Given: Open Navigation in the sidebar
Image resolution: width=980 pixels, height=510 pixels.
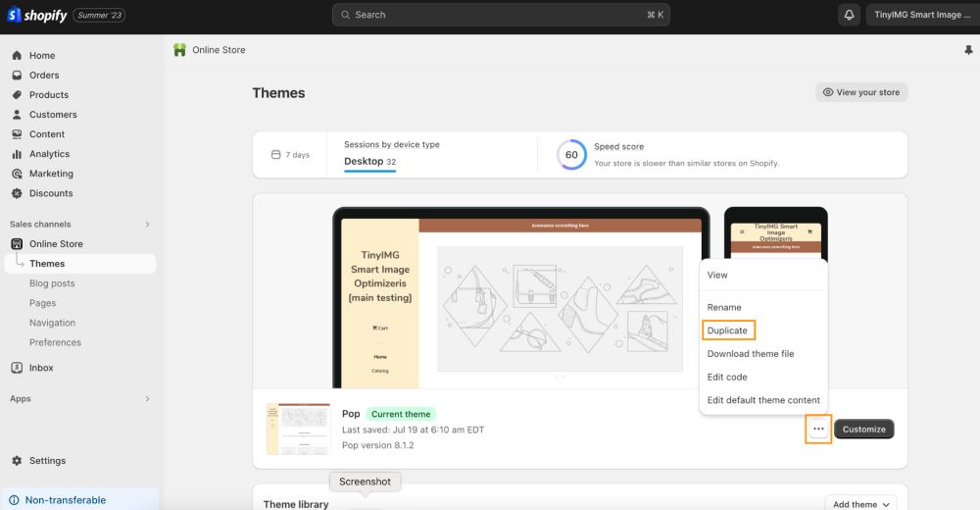Looking at the screenshot, I should point(53,323).
